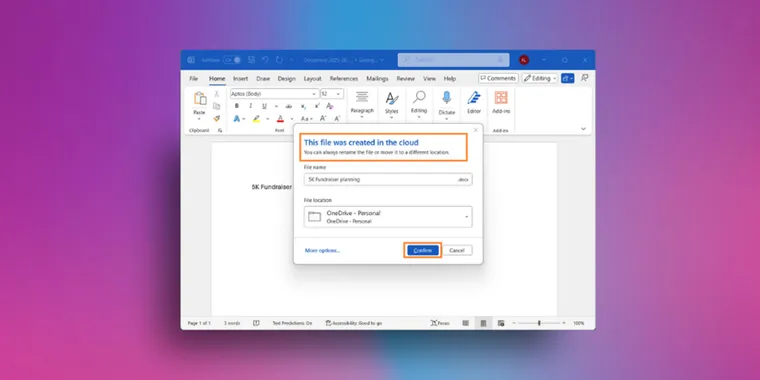Increase font size with Grow Font
The height and width of the screenshot is (380, 760).
[323, 119]
